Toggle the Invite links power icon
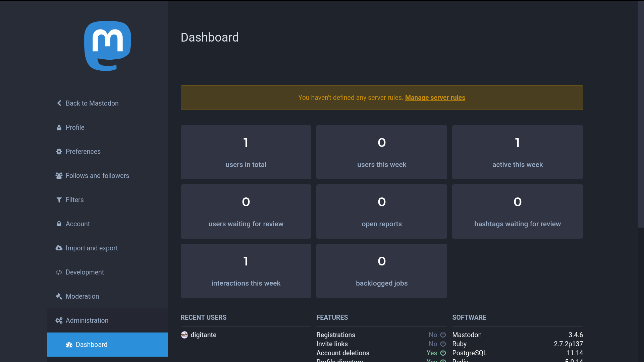Image resolution: width=644 pixels, height=362 pixels. coord(443,344)
